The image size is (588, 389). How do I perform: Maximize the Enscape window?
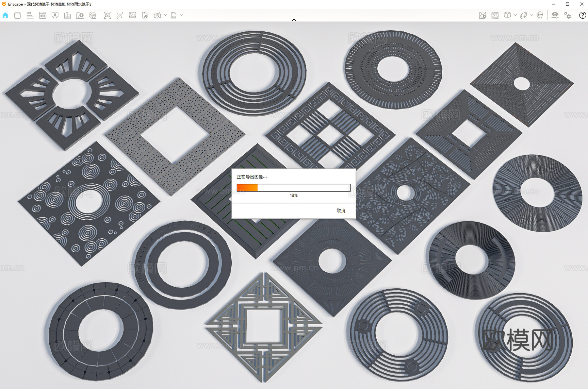click(567, 4)
